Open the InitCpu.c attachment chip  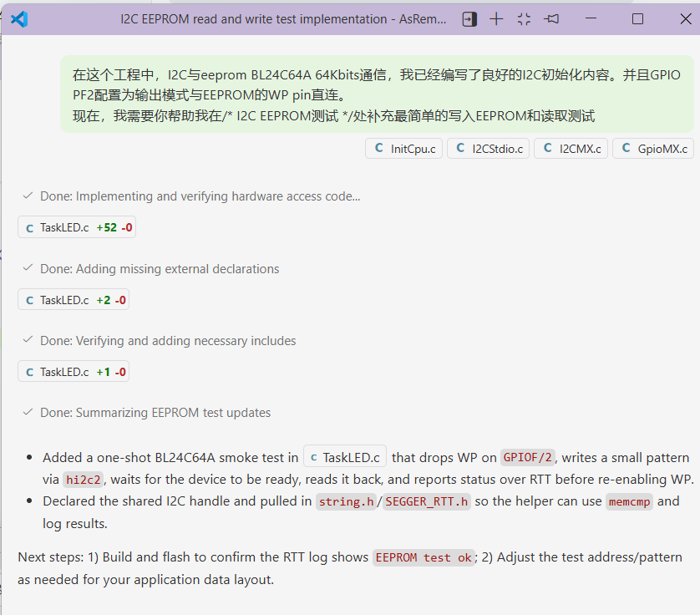pyautogui.click(x=403, y=149)
